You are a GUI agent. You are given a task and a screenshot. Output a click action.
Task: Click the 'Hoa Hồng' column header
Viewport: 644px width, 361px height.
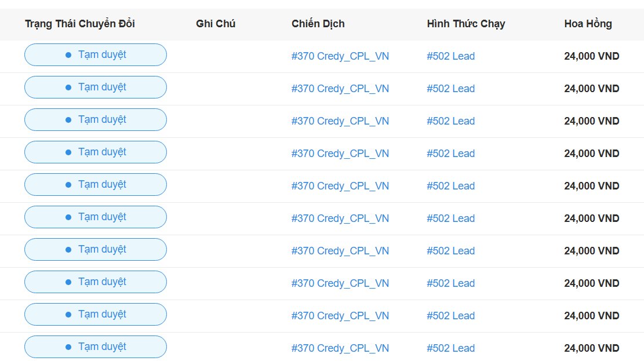[588, 24]
